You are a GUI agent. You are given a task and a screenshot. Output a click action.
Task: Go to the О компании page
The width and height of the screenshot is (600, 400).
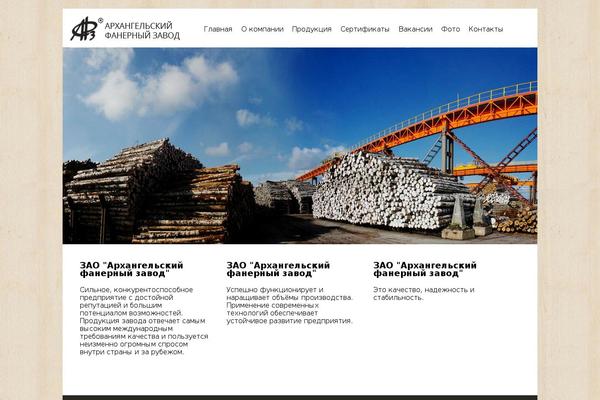coord(262,29)
